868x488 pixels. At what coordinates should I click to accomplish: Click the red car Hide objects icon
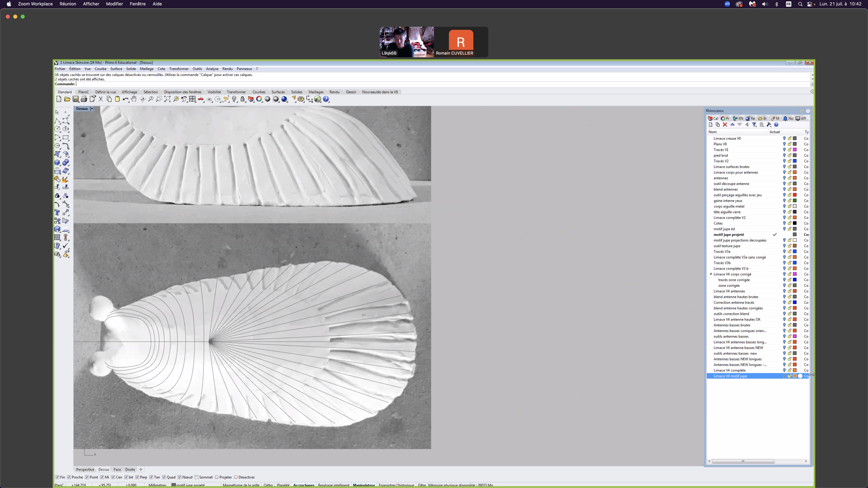click(201, 99)
